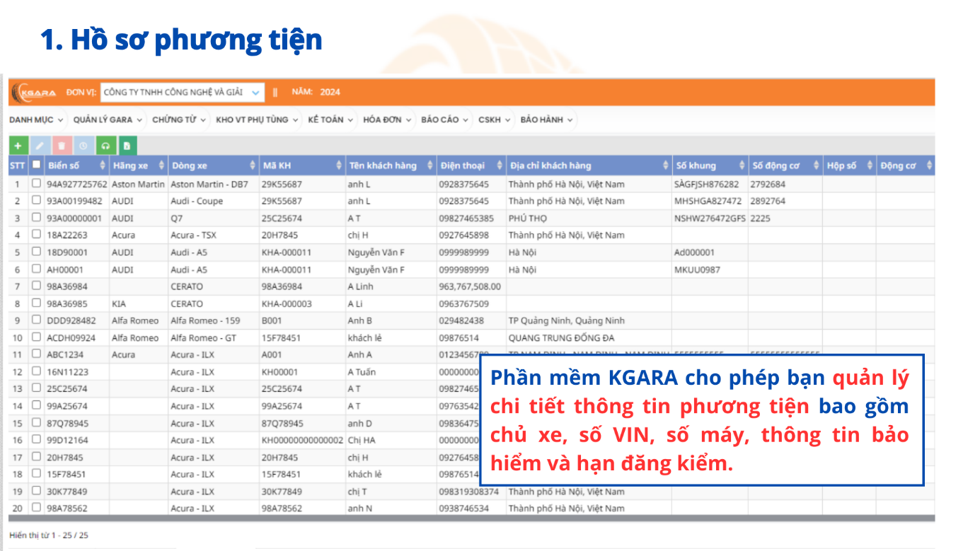Click the year value 2024 in header
The width and height of the screenshot is (980, 551).
(330, 92)
